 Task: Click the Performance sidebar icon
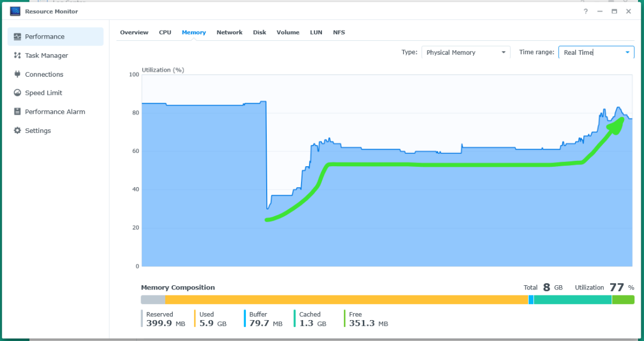[x=17, y=37]
